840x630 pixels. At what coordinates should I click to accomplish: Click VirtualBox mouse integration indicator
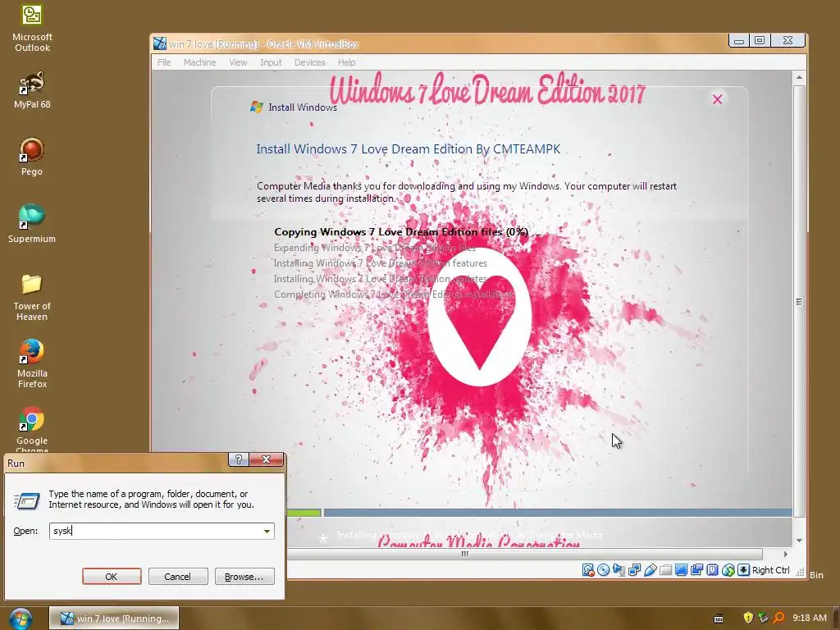728,570
